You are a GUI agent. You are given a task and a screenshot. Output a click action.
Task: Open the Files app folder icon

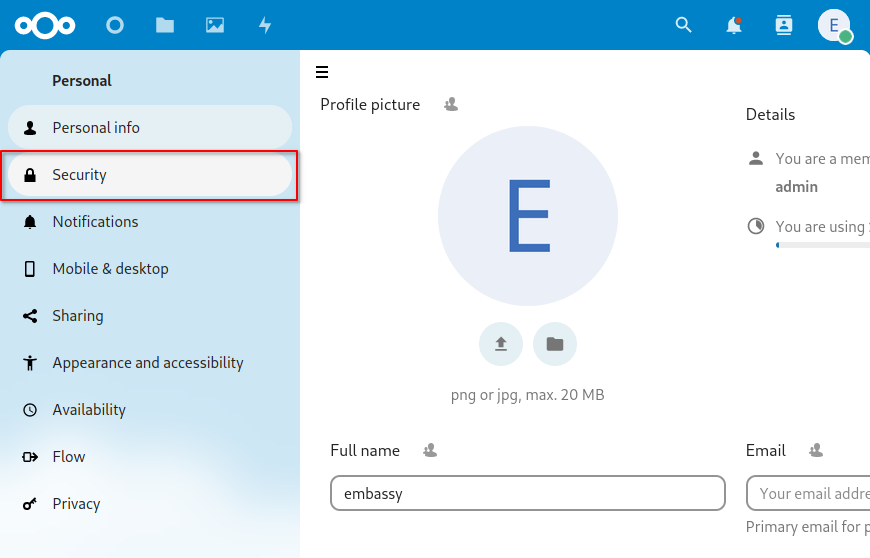tap(165, 25)
